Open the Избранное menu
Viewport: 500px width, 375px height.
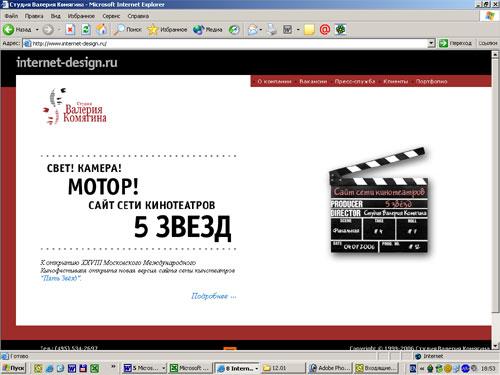tap(81, 16)
